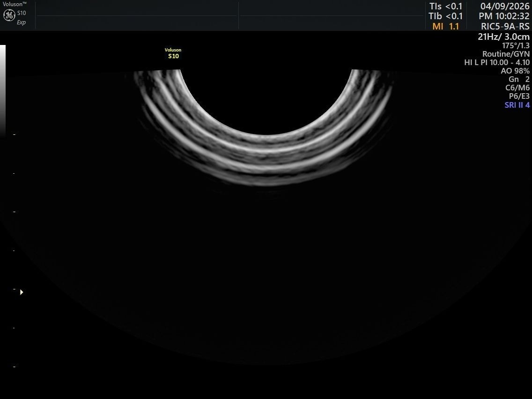Click the TIs <0.1 thermal index
532x399 pixels.
click(x=445, y=6)
